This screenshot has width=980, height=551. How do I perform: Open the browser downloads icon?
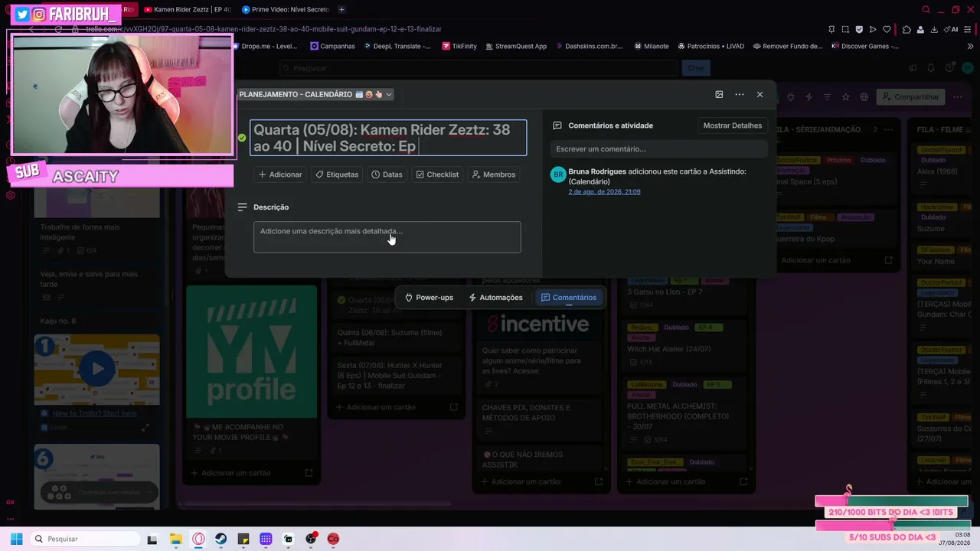[x=935, y=29]
